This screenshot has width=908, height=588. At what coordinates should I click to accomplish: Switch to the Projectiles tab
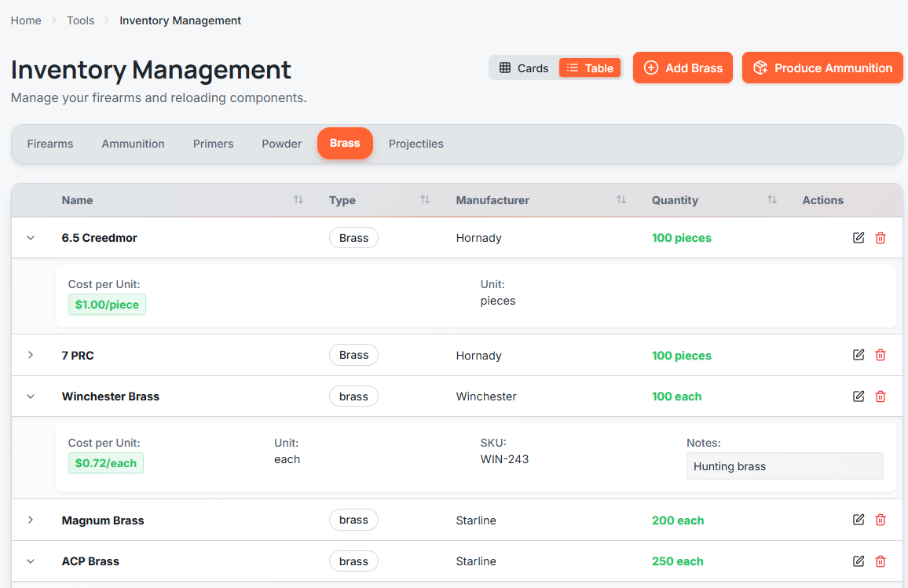[x=416, y=144]
